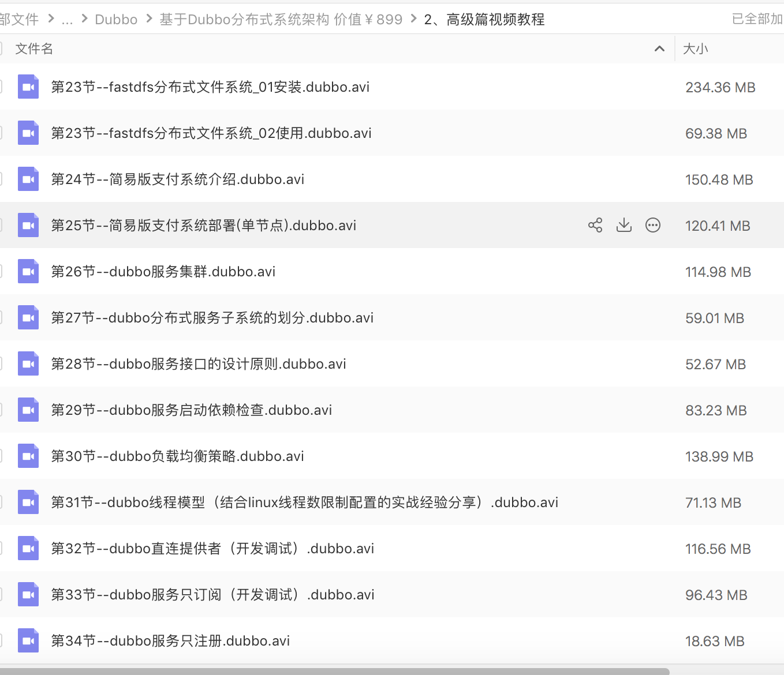Open 第26节--dubbo服务集群.dubbo.avi

[x=163, y=271]
